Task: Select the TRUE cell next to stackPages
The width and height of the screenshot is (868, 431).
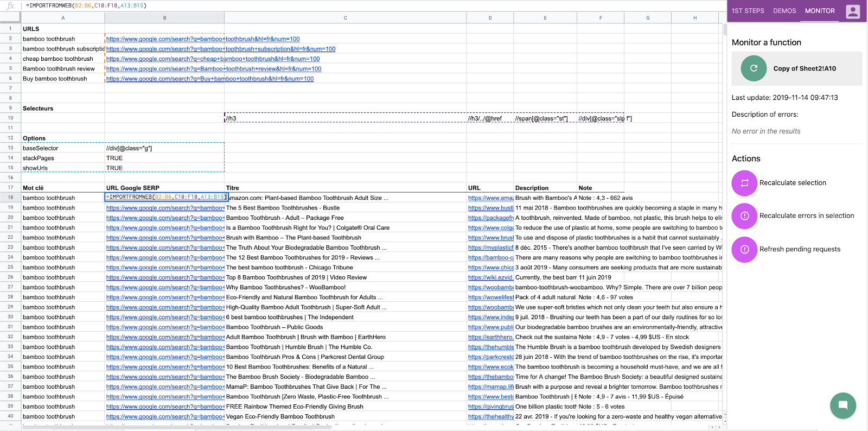Action: tap(164, 158)
